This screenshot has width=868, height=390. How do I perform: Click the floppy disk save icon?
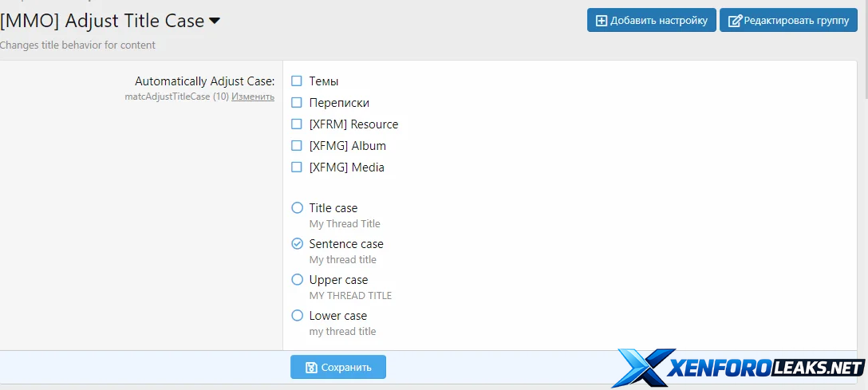point(310,368)
